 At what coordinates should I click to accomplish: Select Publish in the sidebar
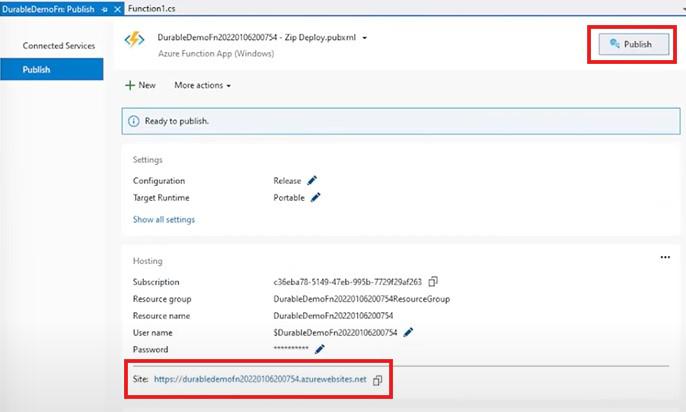pos(52,69)
